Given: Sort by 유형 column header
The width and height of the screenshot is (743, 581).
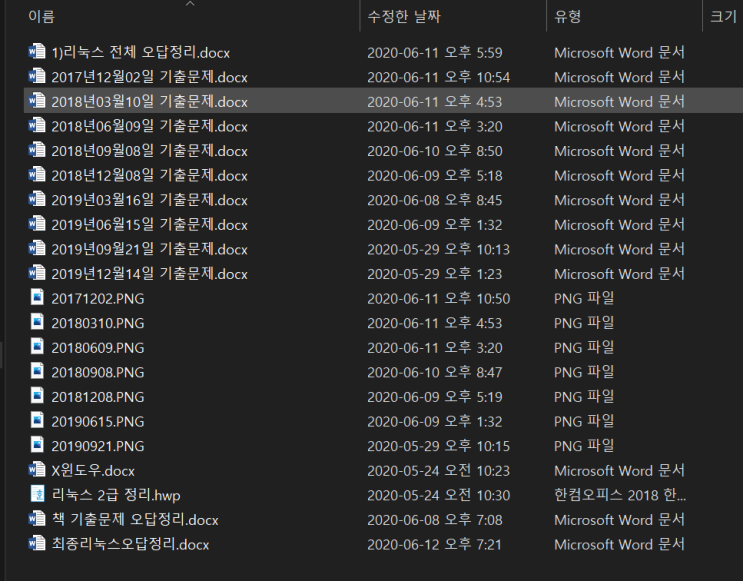Looking at the screenshot, I should (x=568, y=17).
